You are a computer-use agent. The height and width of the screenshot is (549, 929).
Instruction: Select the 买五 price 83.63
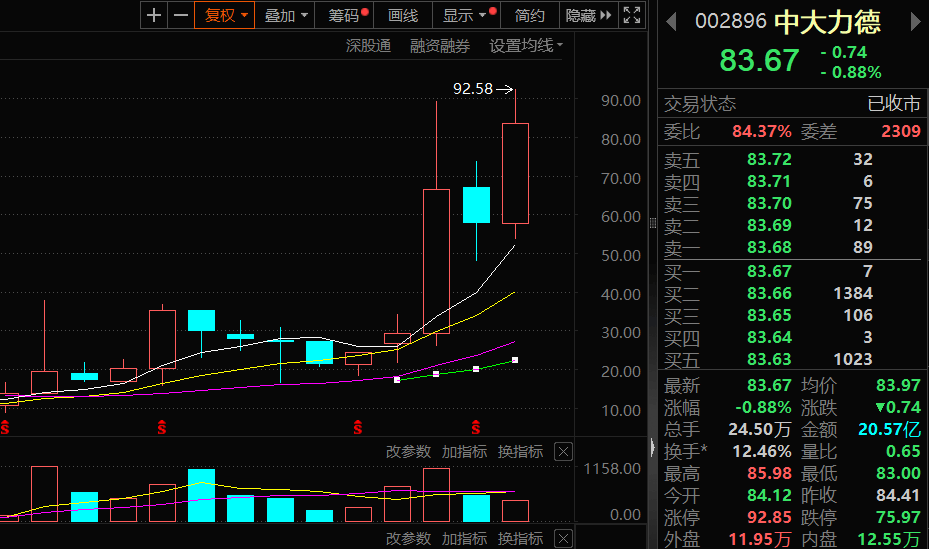(x=769, y=359)
